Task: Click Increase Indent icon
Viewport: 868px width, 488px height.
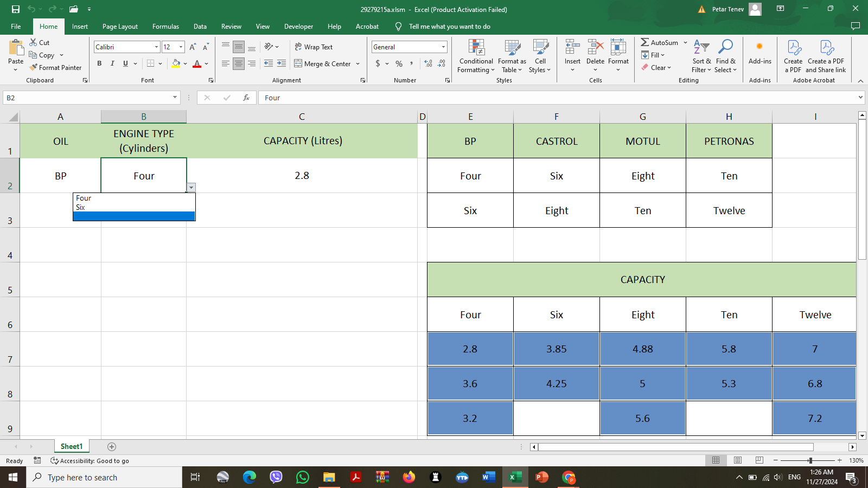Action: pos(282,63)
